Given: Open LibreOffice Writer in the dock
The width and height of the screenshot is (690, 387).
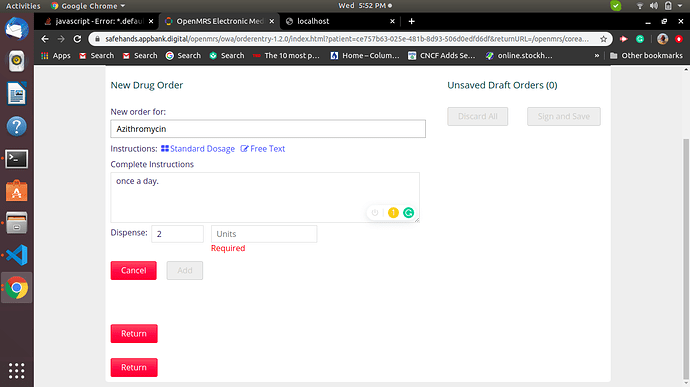Looking at the screenshot, I should (x=17, y=93).
